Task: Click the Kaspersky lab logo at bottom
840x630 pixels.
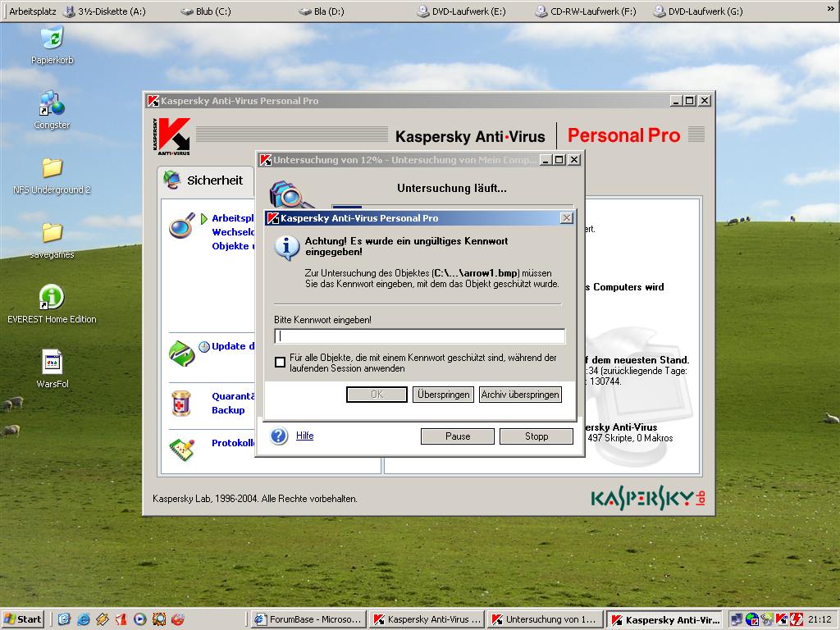Action: pos(648,498)
